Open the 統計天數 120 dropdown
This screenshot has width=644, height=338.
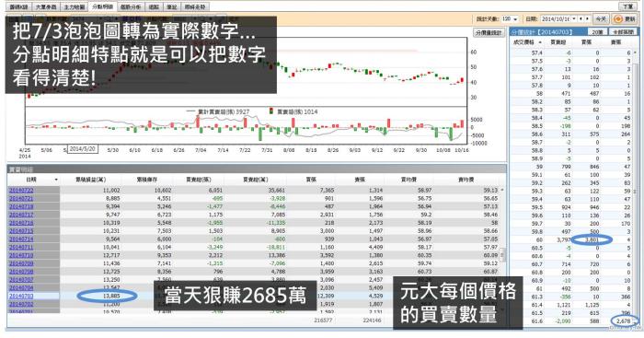tap(510, 19)
